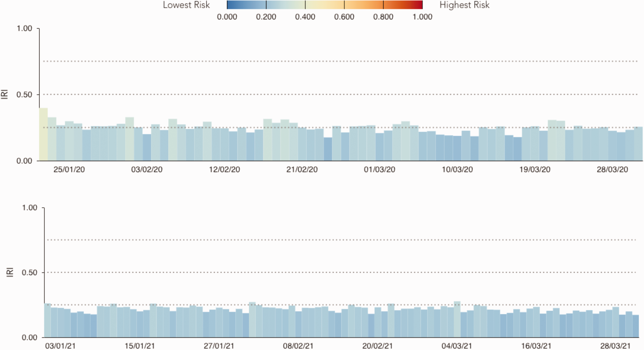Viewport: 644px width, 350px height.
Task: Click the 21/02/20 date label
Action: (302, 169)
